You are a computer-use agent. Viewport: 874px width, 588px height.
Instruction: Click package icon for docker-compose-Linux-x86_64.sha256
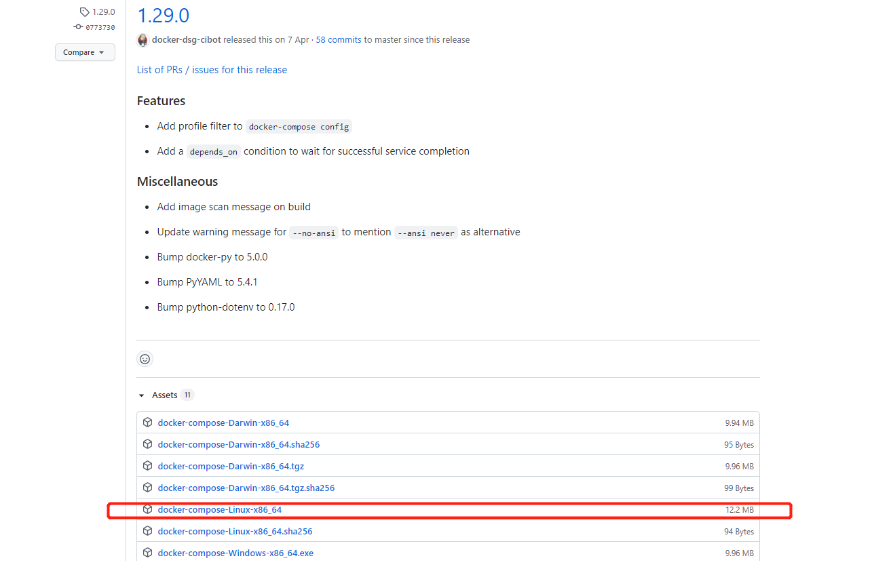(147, 531)
